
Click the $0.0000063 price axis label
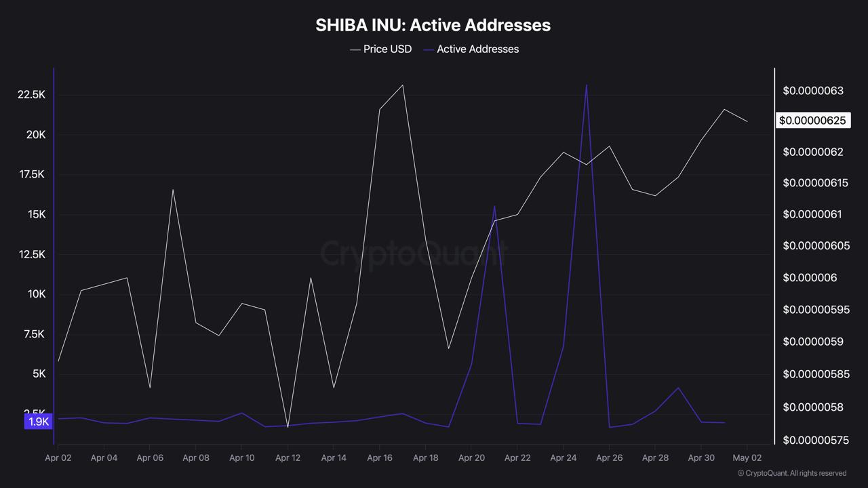point(813,91)
